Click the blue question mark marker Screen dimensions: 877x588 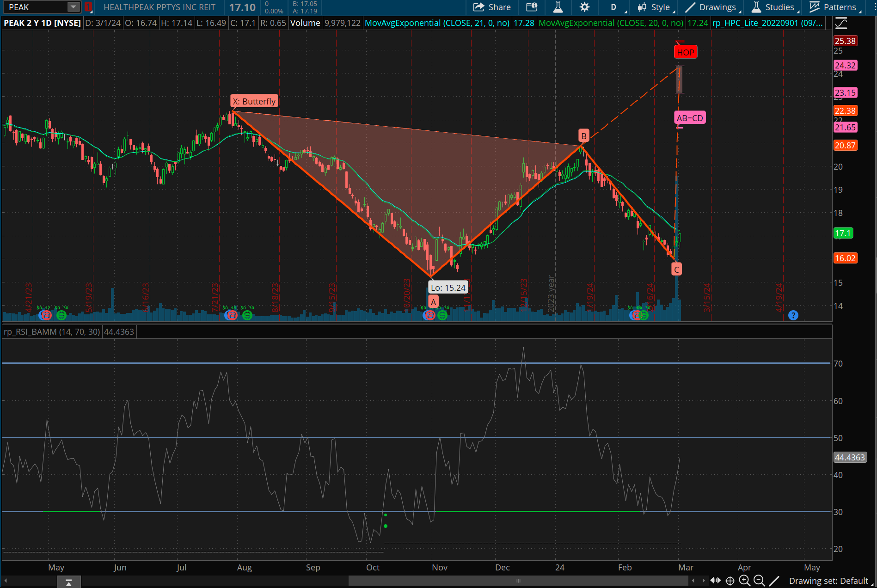tap(793, 315)
